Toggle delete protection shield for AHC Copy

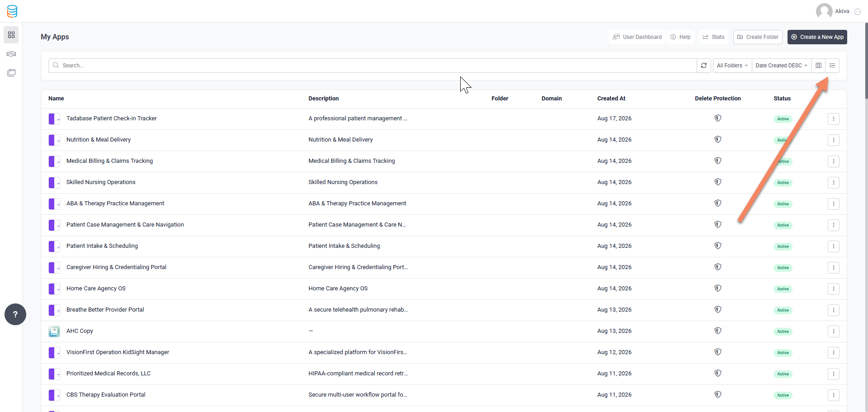coord(717,331)
